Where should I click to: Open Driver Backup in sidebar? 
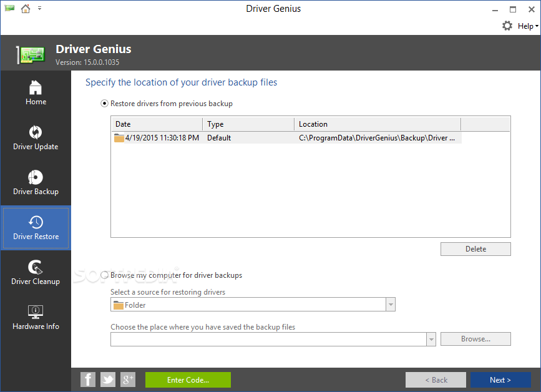(36, 182)
